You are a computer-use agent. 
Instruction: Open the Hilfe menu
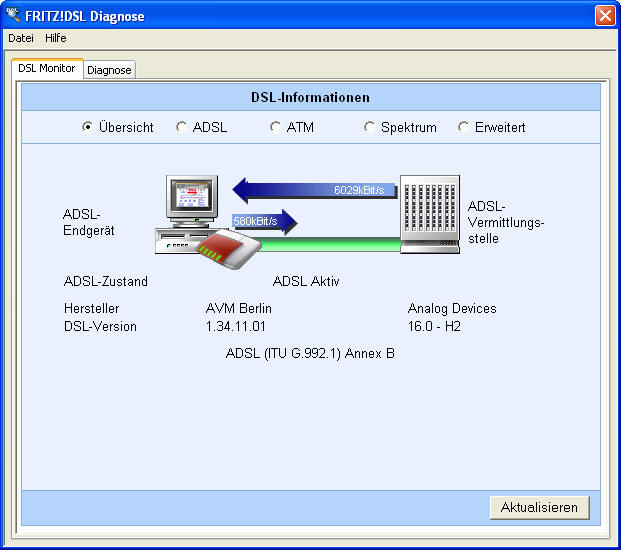(55, 38)
